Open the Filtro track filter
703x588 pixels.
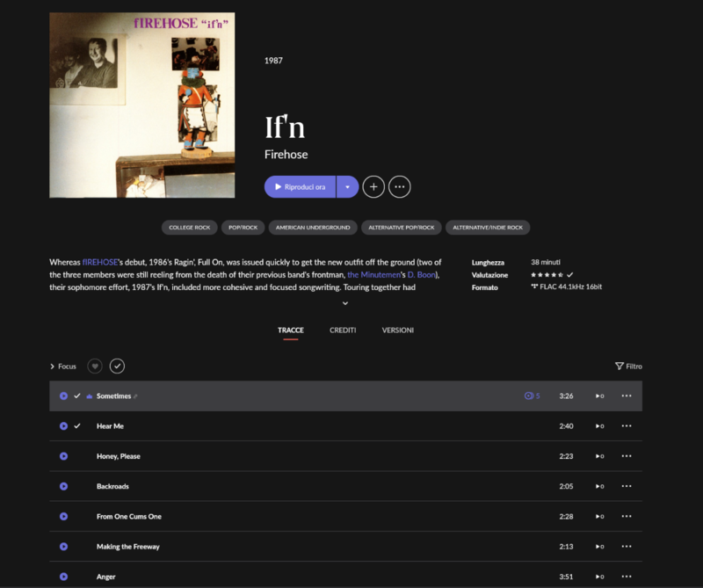(628, 367)
